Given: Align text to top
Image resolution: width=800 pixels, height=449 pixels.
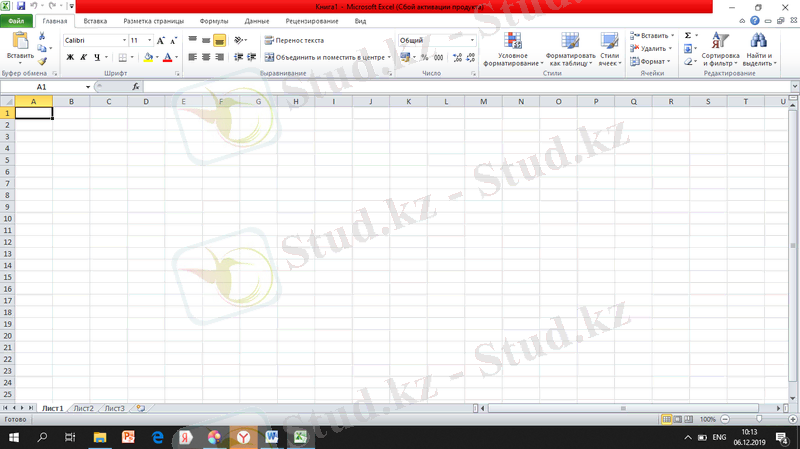Looking at the screenshot, I should (x=192, y=40).
